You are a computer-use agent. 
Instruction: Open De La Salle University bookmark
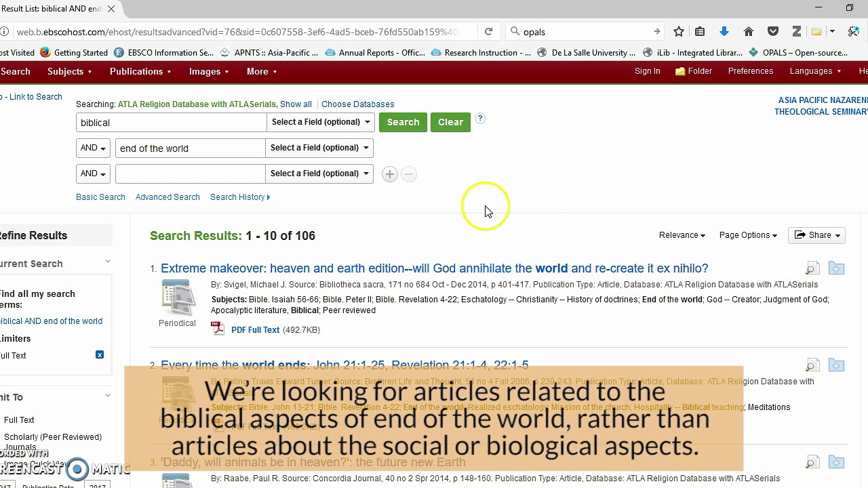[586, 53]
